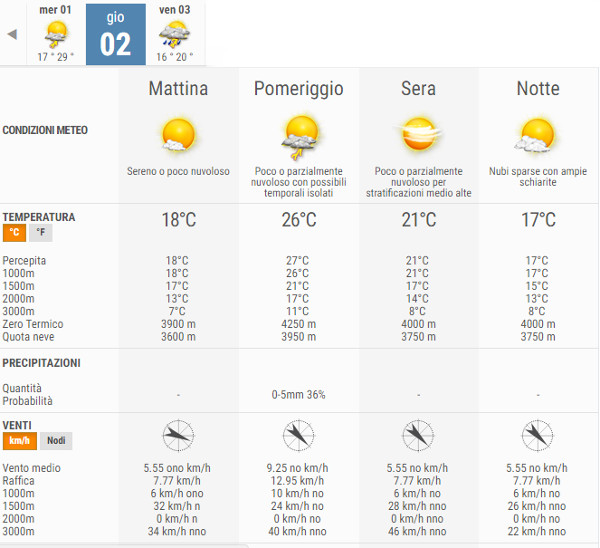This screenshot has width=600, height=548.
Task: Click the Mattina 3600 m quota neve value
Action: [178, 337]
